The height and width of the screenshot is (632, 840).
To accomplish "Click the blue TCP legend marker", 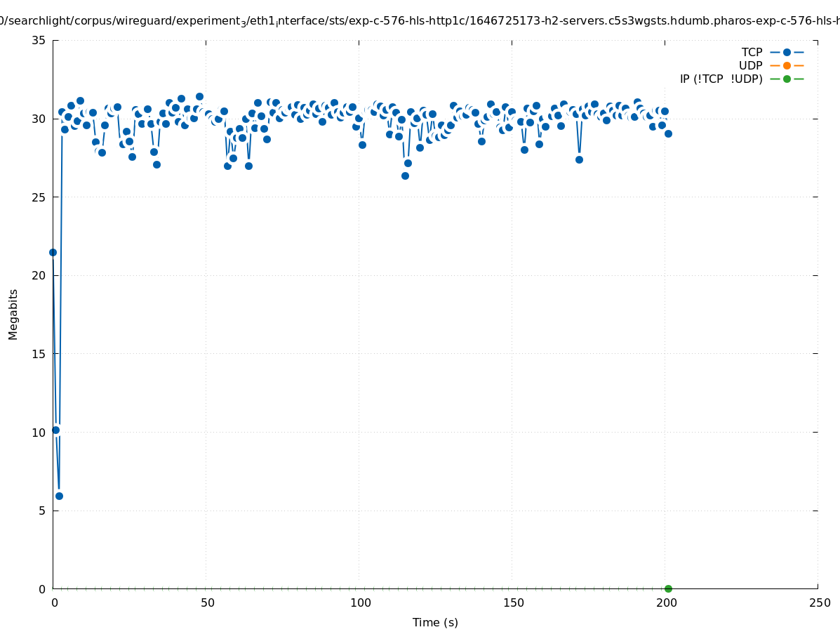I will (787, 52).
